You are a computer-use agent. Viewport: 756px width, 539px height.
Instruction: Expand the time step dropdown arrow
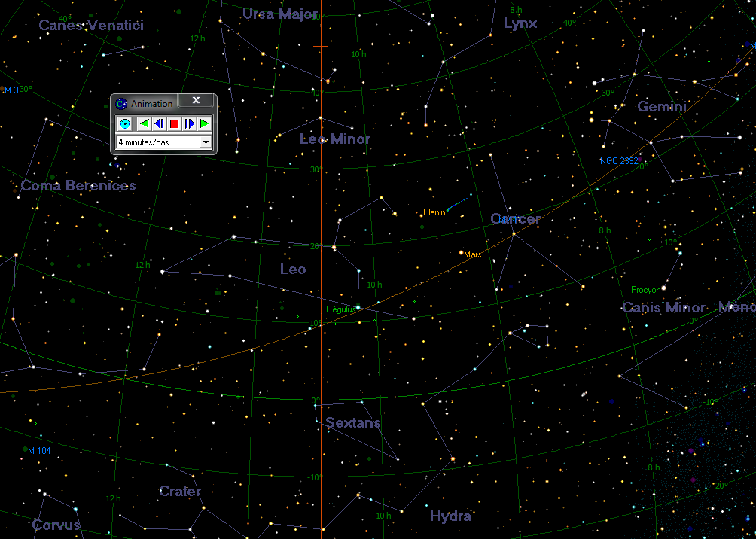coord(205,142)
